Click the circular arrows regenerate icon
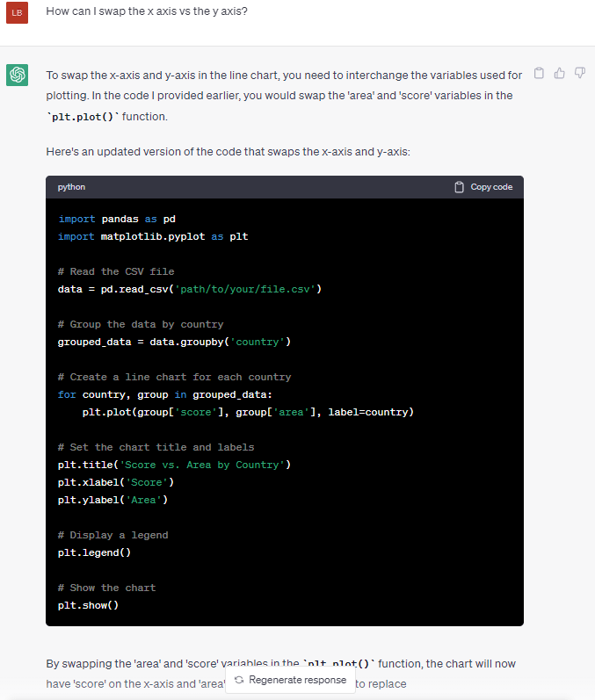Screen dimensions: 595x700 pos(239,680)
